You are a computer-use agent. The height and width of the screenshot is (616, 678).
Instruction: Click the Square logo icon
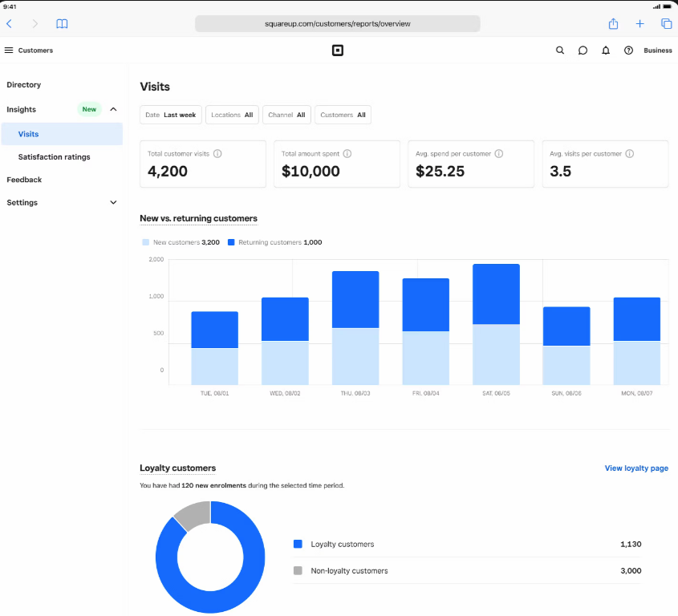point(338,51)
